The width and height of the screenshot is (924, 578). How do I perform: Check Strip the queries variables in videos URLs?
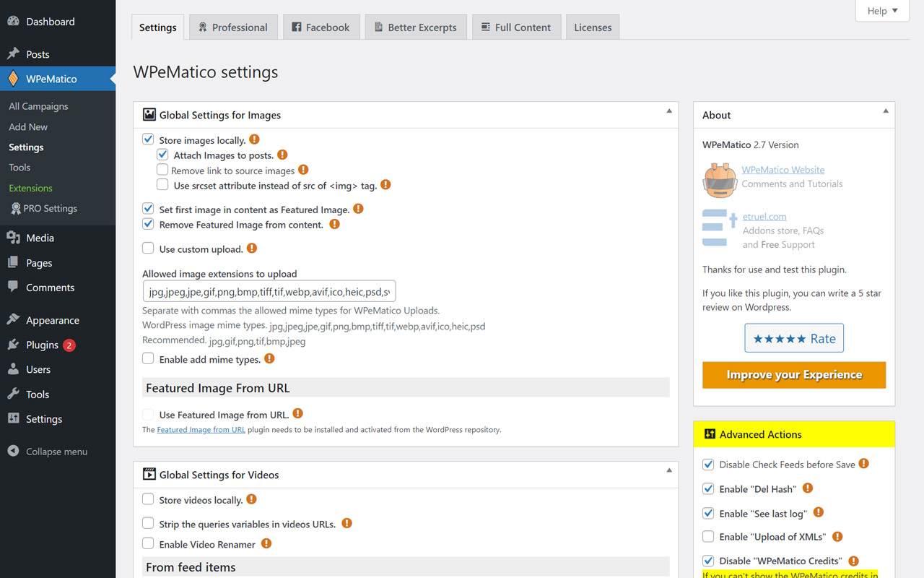click(148, 523)
